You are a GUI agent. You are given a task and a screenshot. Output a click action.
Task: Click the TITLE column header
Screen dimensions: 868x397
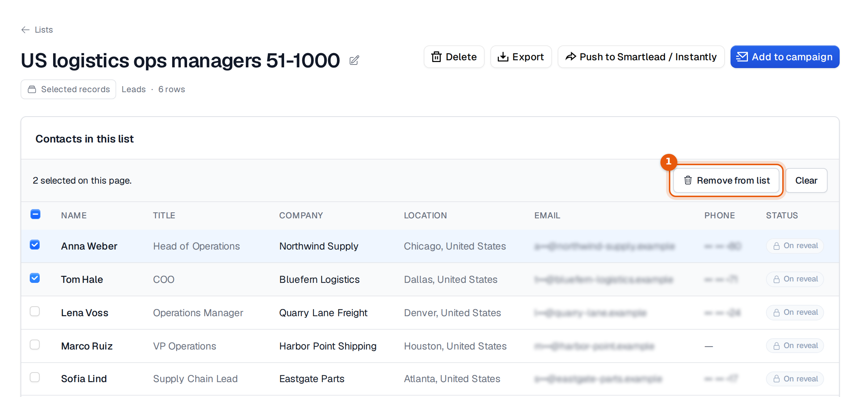pos(164,216)
